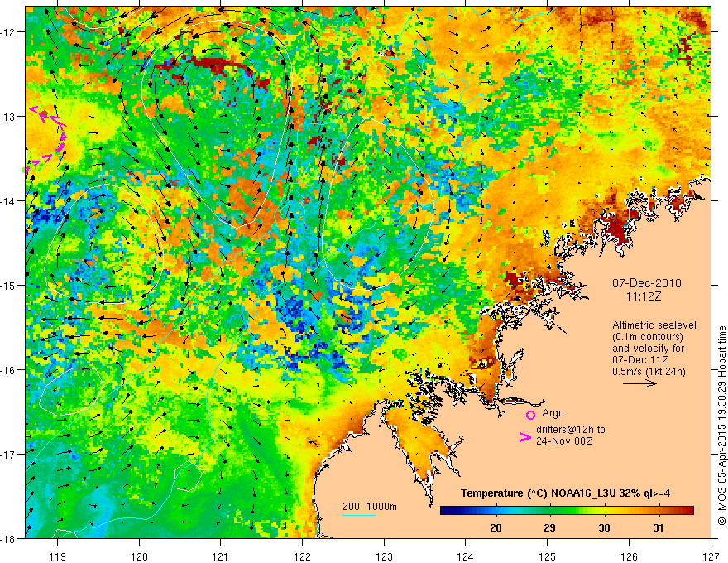This screenshot has height=563, width=728.
Task: Click the magenta Argo circle legend symbol
Action: click(530, 415)
